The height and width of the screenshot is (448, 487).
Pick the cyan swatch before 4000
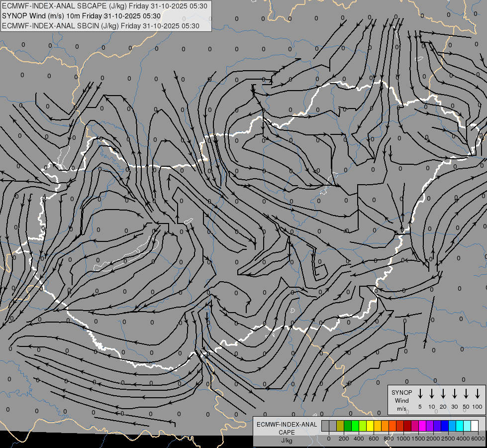click(x=460, y=426)
